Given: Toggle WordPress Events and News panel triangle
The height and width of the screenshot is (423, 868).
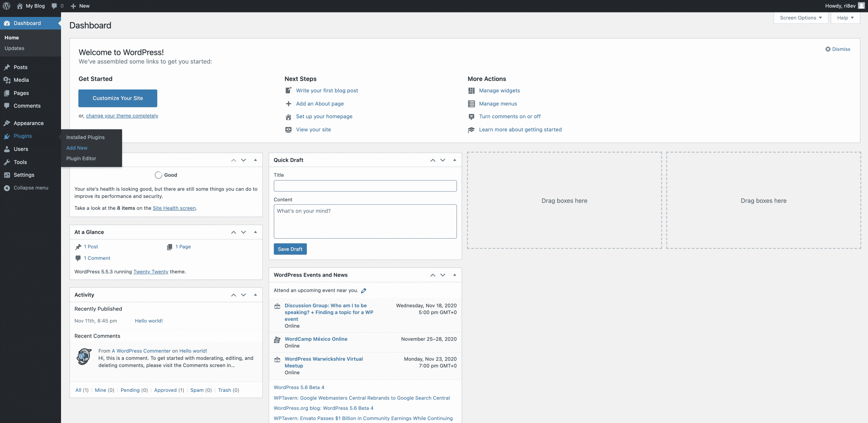Looking at the screenshot, I should 455,275.
